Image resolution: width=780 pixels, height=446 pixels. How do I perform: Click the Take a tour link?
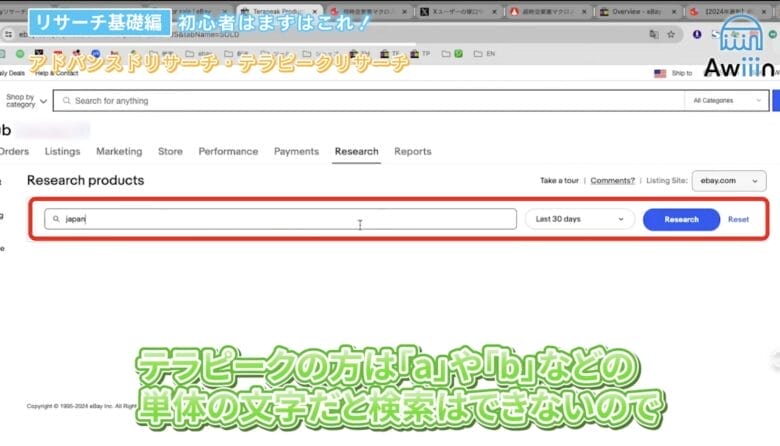559,180
